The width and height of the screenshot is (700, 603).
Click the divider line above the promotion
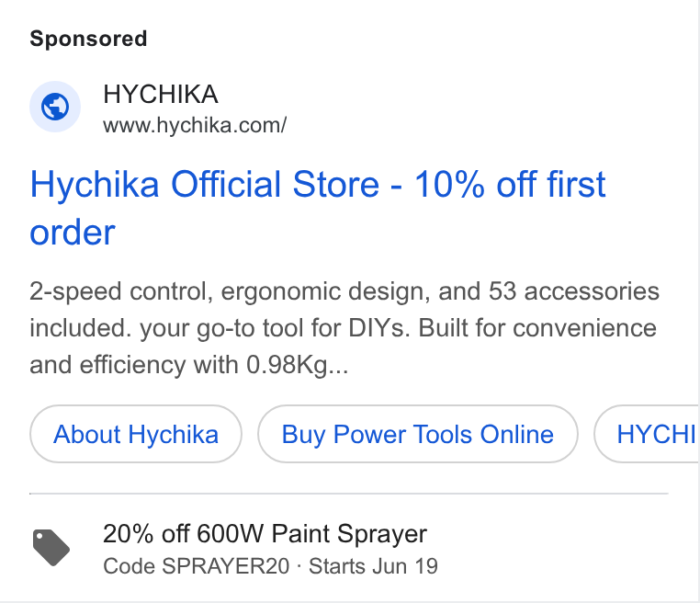[349, 494]
